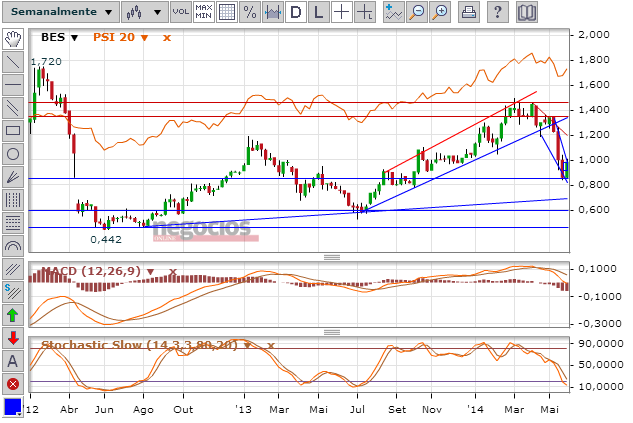
Task: Select the L scale button
Action: click(319, 12)
